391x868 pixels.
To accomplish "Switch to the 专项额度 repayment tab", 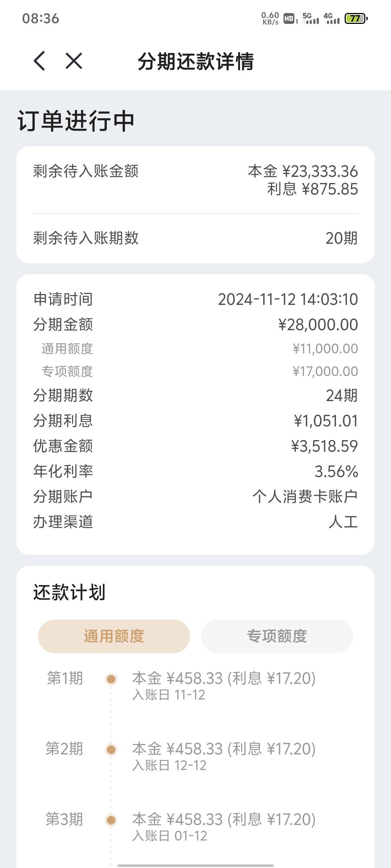I will (277, 636).
